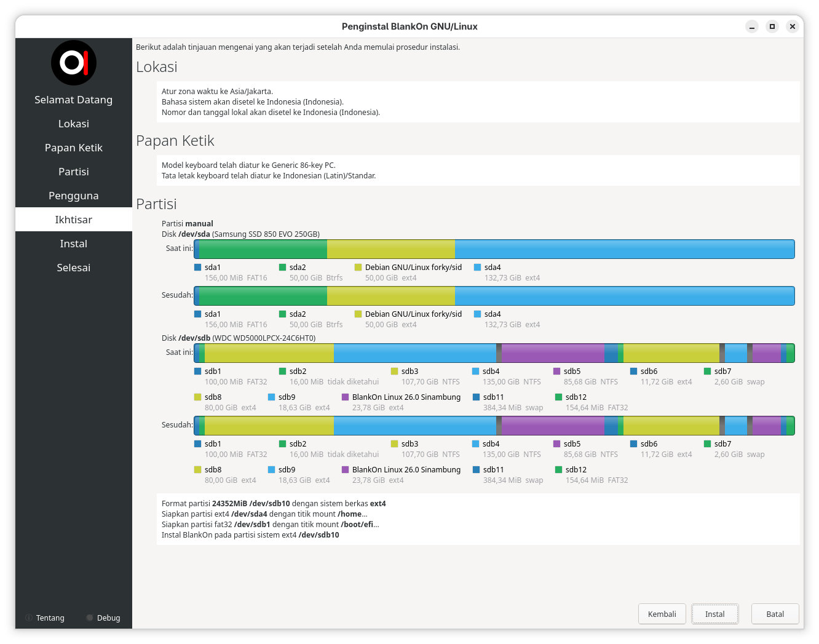Open the Papan Ketik step
The height and width of the screenshot is (644, 819).
coord(74,148)
